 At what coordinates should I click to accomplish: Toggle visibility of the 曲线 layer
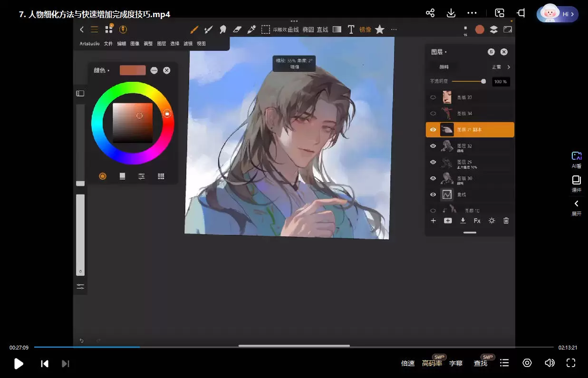(x=433, y=194)
